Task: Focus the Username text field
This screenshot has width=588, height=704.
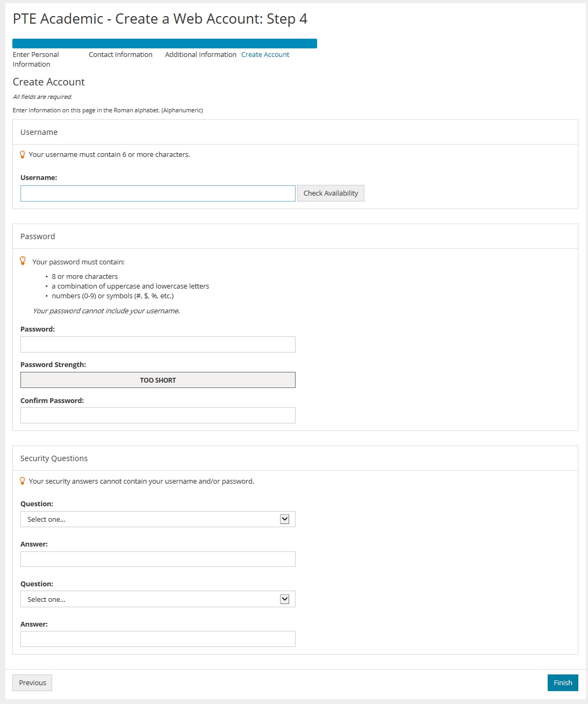Action: coord(158,193)
